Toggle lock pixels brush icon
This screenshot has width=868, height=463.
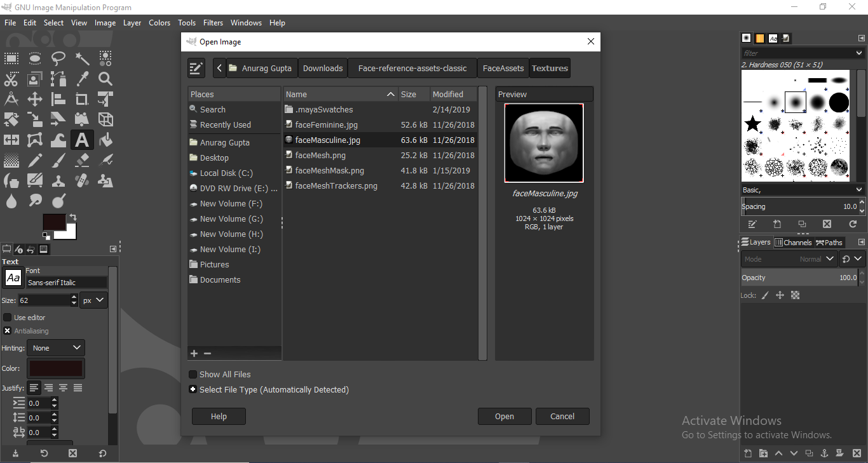pos(765,295)
